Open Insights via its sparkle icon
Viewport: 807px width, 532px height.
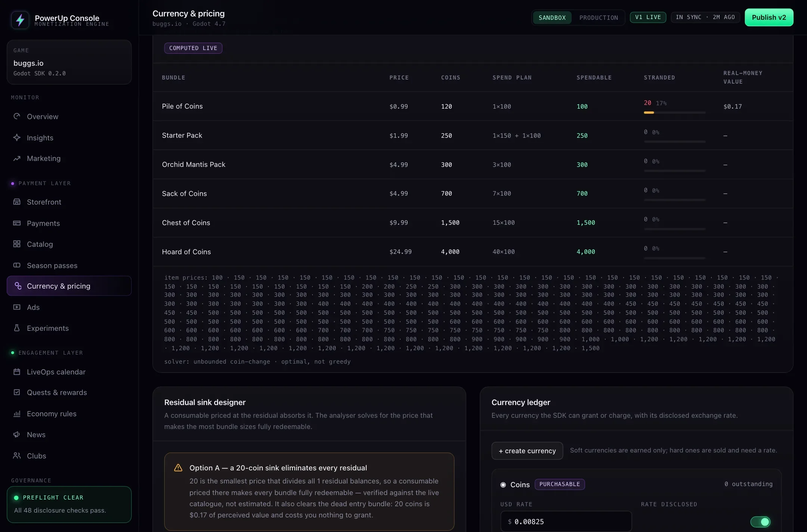(x=17, y=138)
